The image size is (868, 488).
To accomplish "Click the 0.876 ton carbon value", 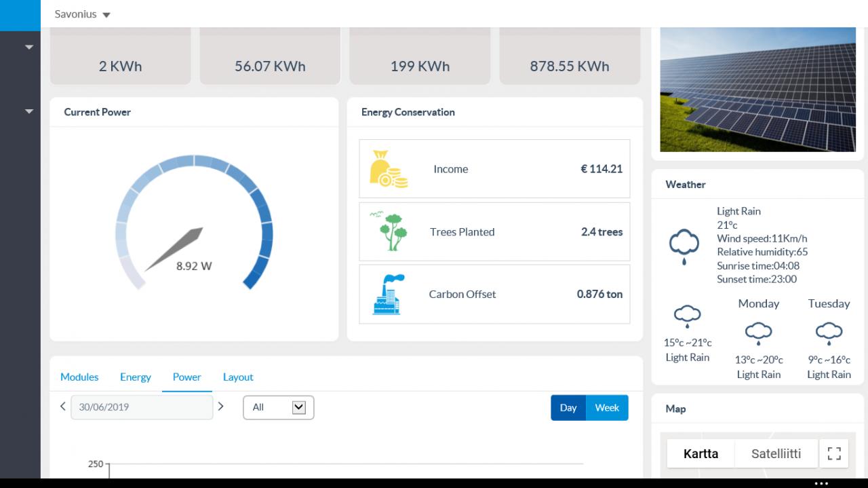I will pyautogui.click(x=599, y=294).
